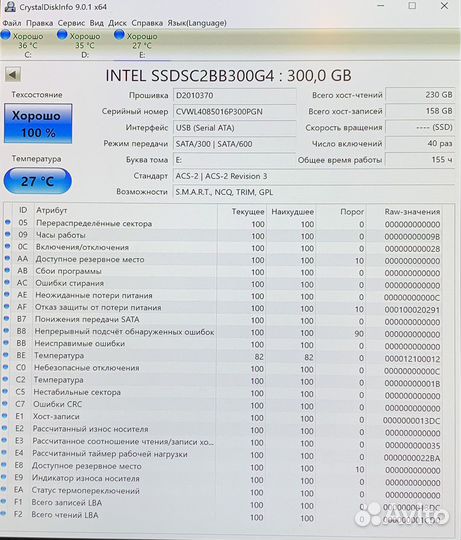
Task: Click status dot of row E1 Хост-записи
Action: (x=4, y=416)
